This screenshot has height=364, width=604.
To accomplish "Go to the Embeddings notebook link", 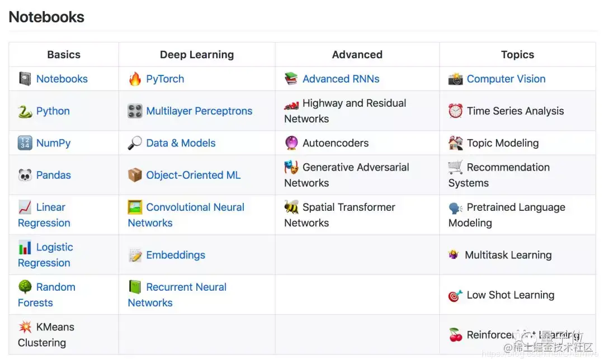I will coord(176,255).
